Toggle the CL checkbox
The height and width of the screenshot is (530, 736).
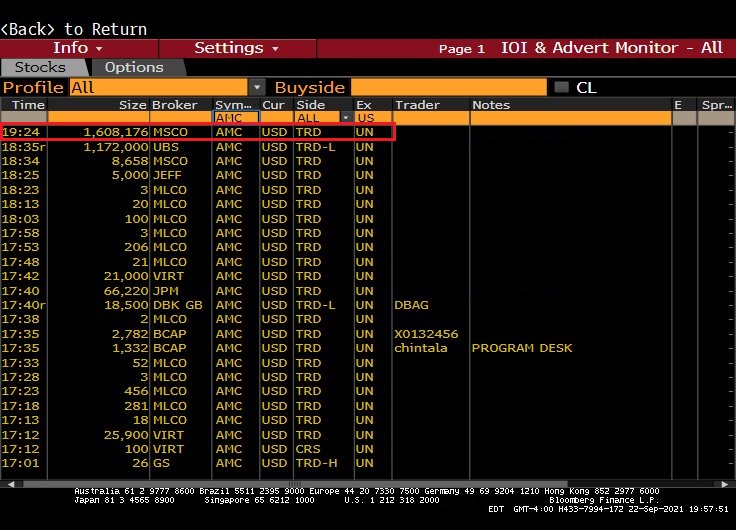[x=561, y=87]
